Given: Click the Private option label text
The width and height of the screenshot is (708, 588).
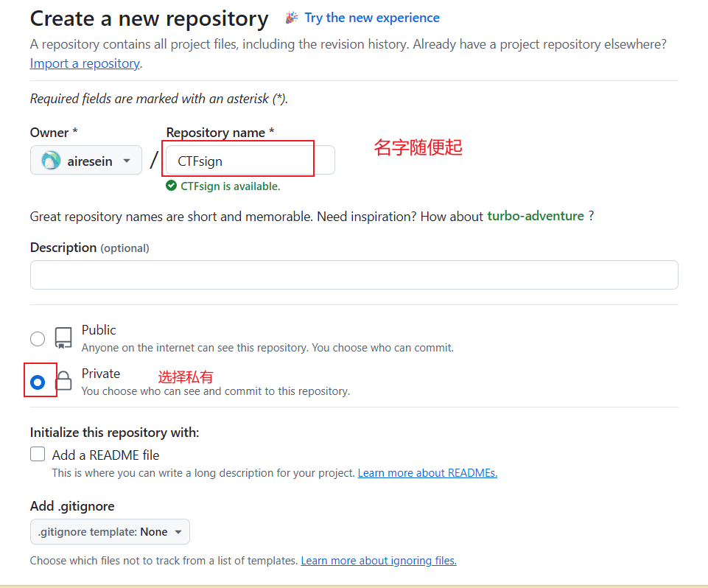Looking at the screenshot, I should (x=101, y=374).
